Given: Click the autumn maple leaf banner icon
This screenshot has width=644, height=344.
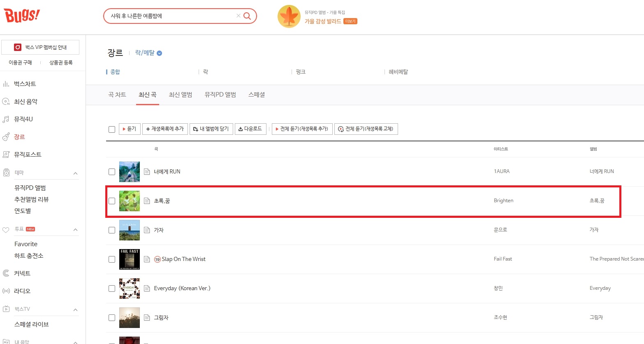Looking at the screenshot, I should [x=289, y=16].
